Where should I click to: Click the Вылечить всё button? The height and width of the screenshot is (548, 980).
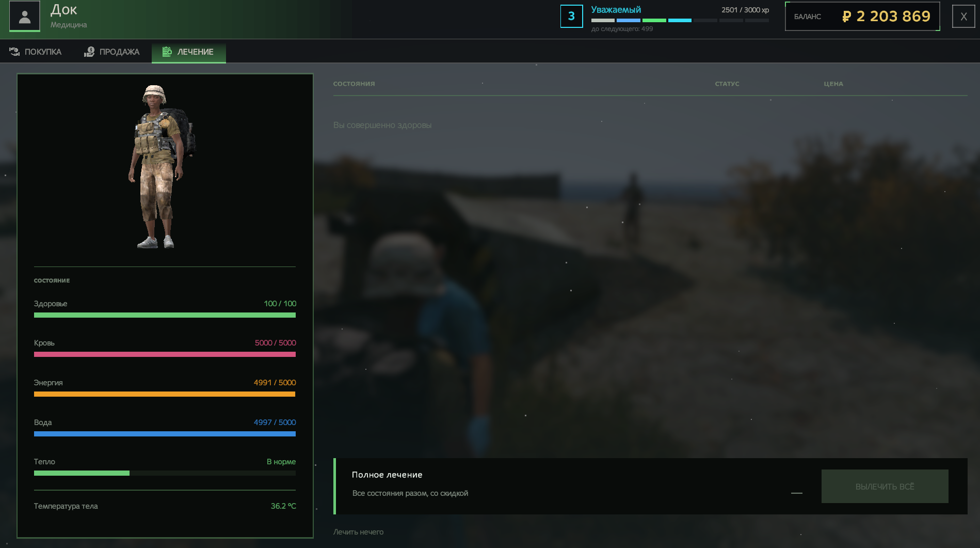(x=885, y=486)
